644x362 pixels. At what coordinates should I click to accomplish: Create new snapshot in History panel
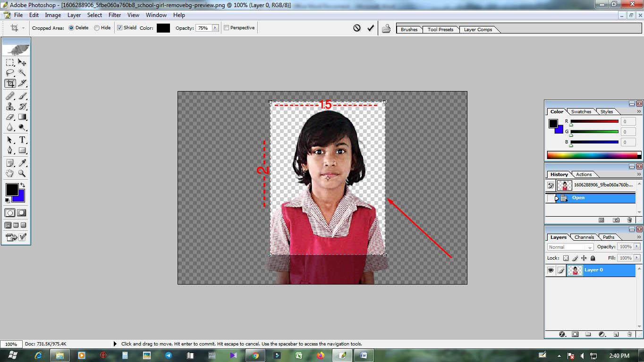[616, 220]
